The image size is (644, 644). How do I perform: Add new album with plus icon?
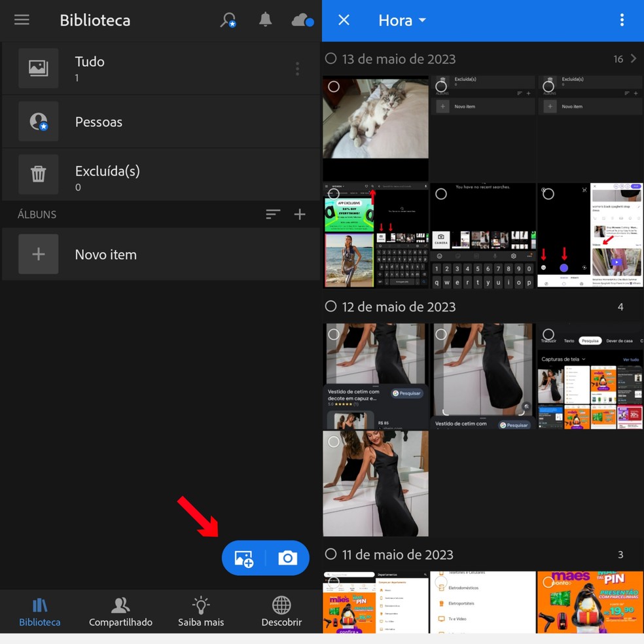coord(300,214)
